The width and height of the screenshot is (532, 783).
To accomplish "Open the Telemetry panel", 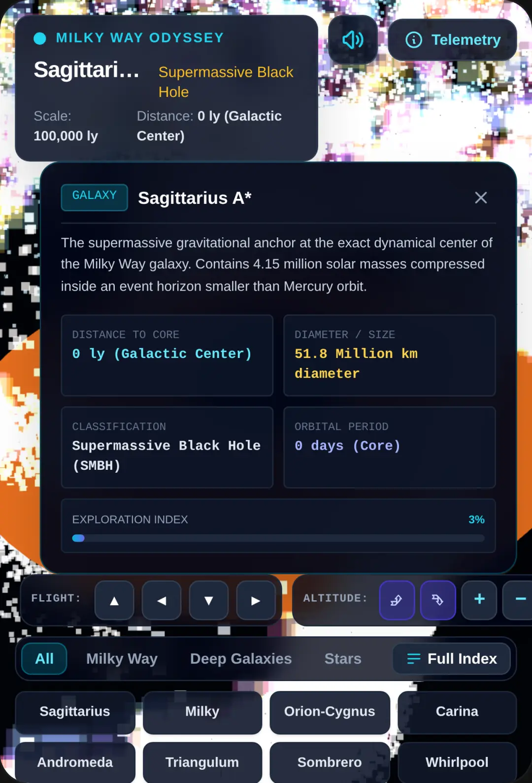I will coord(452,40).
